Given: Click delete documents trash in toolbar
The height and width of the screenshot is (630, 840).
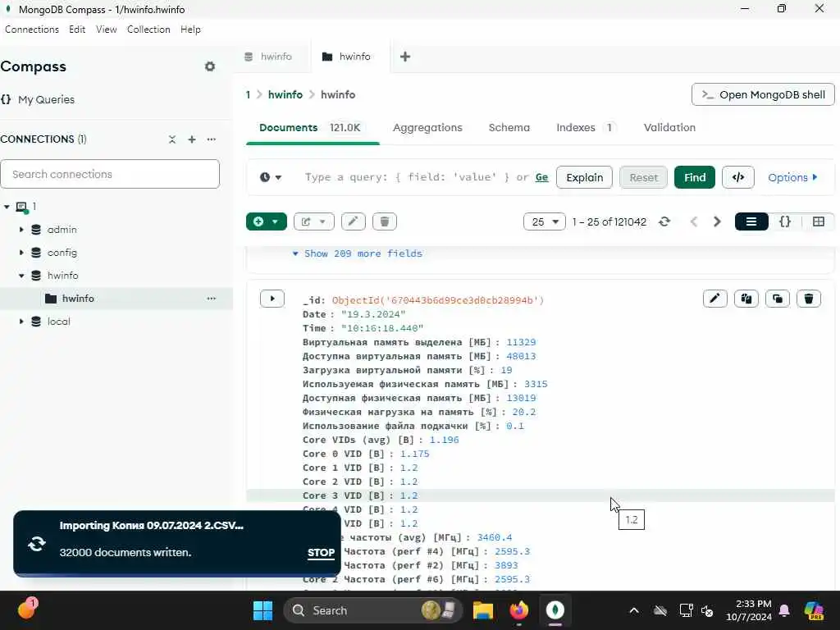Looking at the screenshot, I should pos(385,221).
